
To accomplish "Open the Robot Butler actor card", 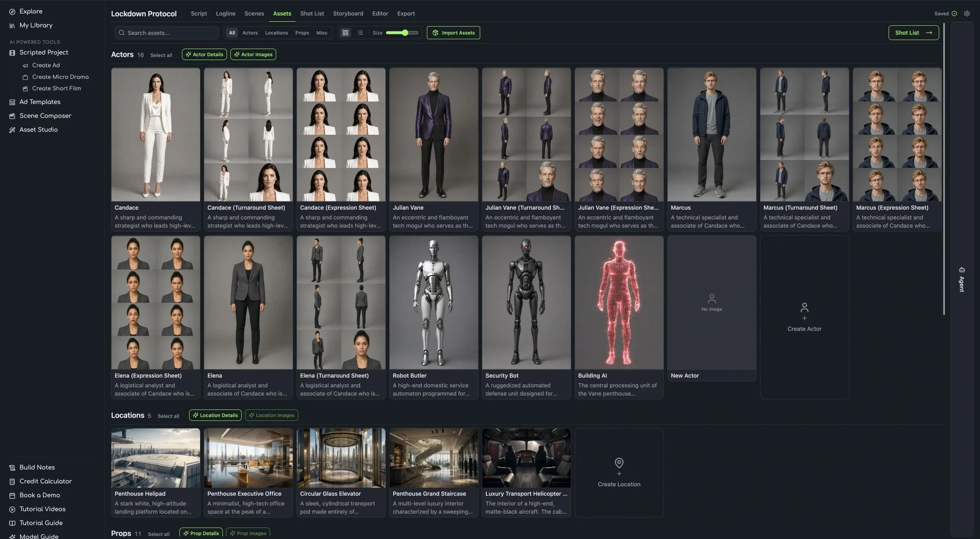I will pos(434,317).
